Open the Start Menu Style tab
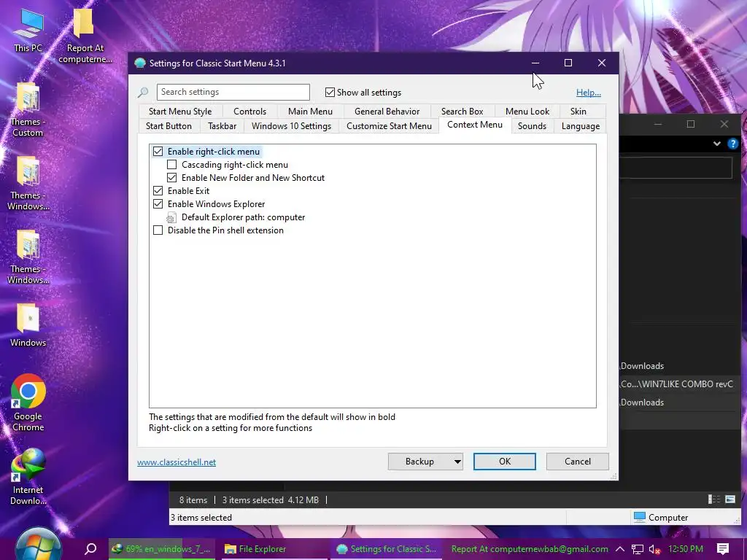The image size is (747, 560). click(x=180, y=112)
